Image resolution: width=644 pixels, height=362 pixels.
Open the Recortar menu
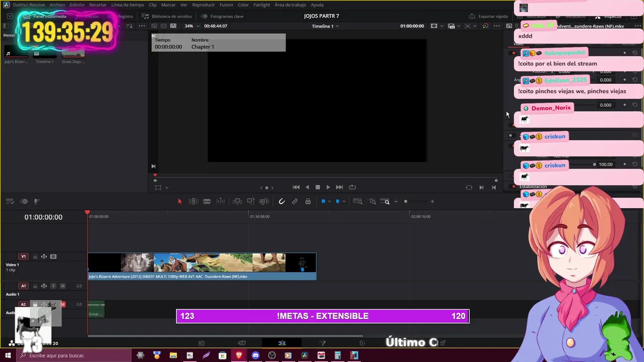point(98,5)
